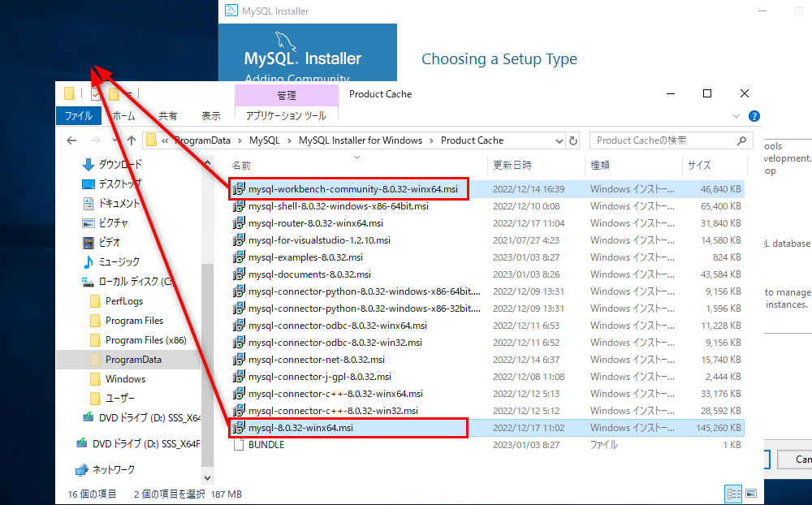Image resolution: width=812 pixels, height=505 pixels.
Task: Open recent locations dropdown arrow
Action: click(114, 140)
